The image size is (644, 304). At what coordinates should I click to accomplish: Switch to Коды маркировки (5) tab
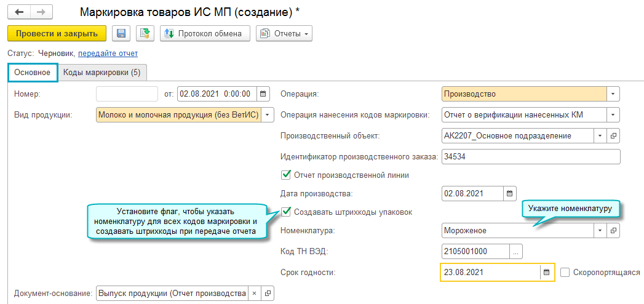tap(102, 73)
